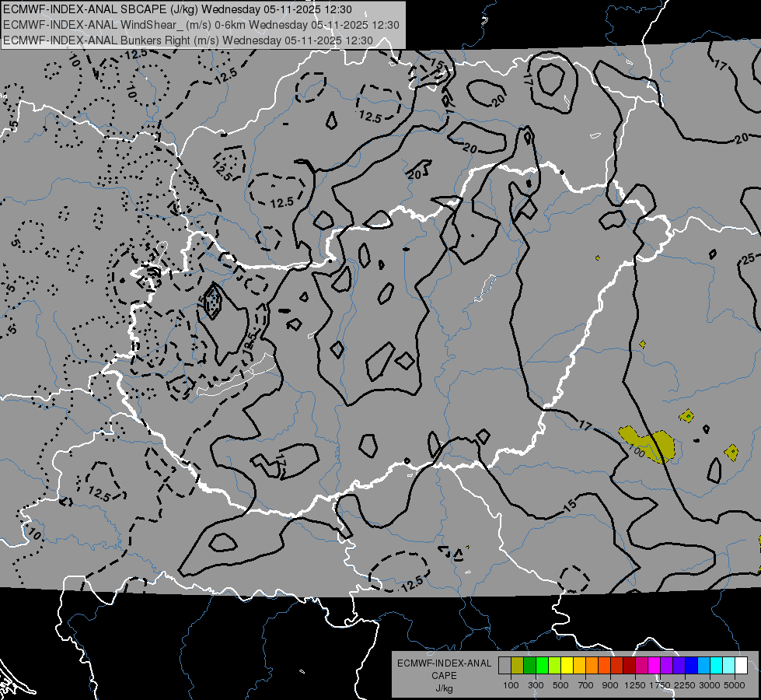Click the 3000 legend tick label
The height and width of the screenshot is (700, 761).
tap(710, 685)
